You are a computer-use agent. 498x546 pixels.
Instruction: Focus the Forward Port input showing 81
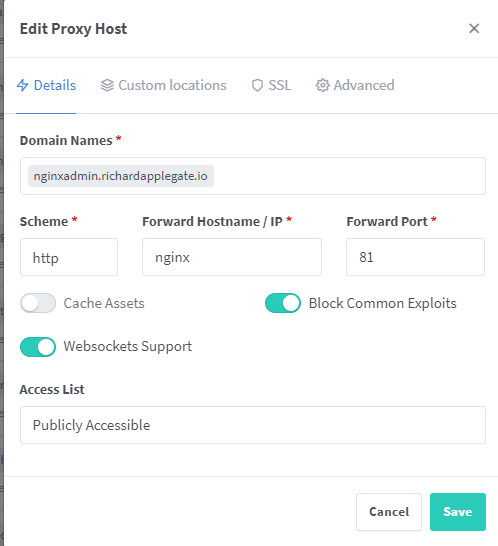tap(415, 257)
